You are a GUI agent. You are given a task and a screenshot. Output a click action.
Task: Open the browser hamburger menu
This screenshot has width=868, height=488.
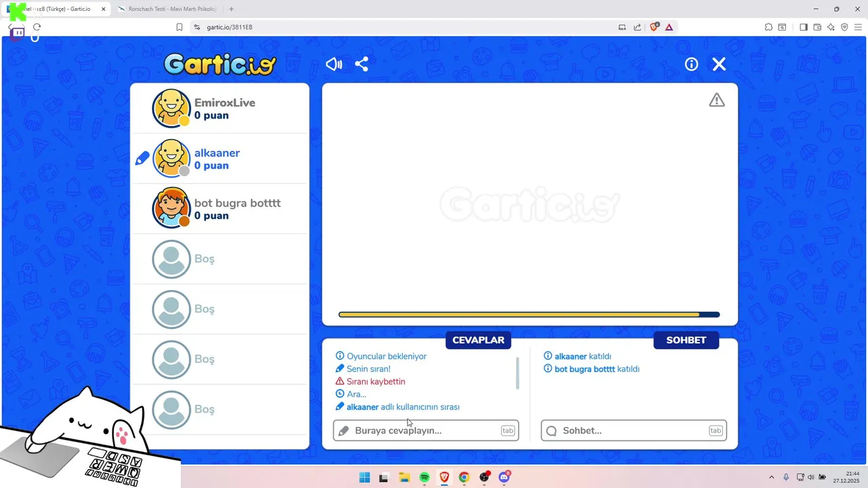pyautogui.click(x=858, y=27)
